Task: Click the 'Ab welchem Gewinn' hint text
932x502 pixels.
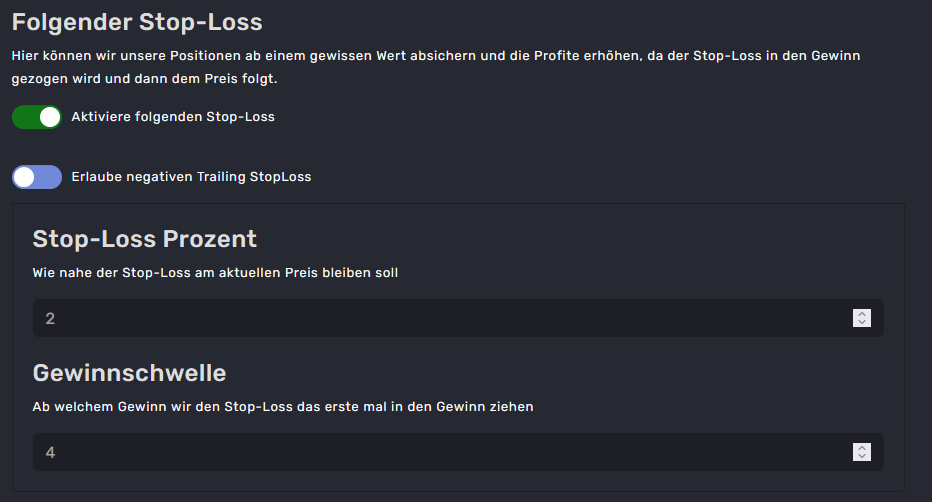Action: [283, 407]
